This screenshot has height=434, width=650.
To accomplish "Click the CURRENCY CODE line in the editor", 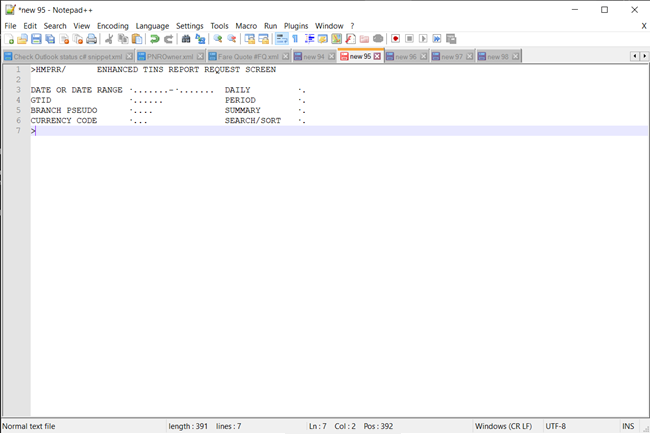I will coord(64,121).
